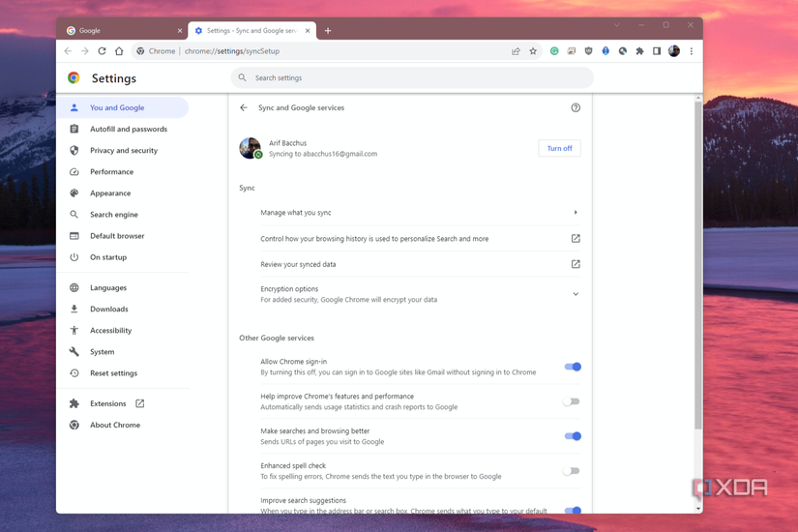Click the magnifier icon in the Search settings box
The width and height of the screenshot is (798, 532).
242,77
